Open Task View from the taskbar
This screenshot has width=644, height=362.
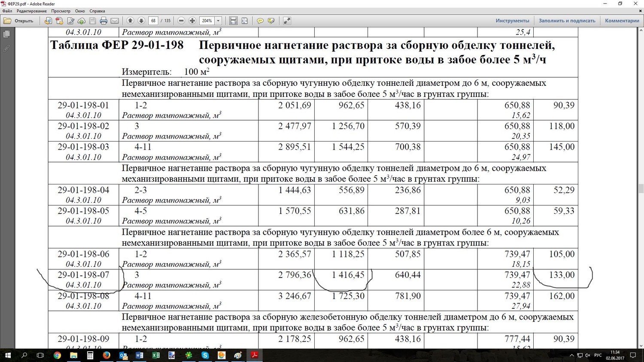40,355
